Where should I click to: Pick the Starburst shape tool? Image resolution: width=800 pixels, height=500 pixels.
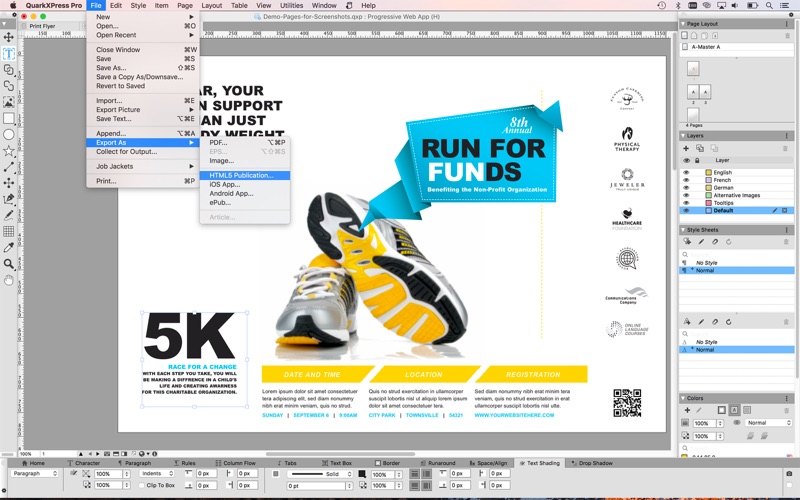(9, 151)
